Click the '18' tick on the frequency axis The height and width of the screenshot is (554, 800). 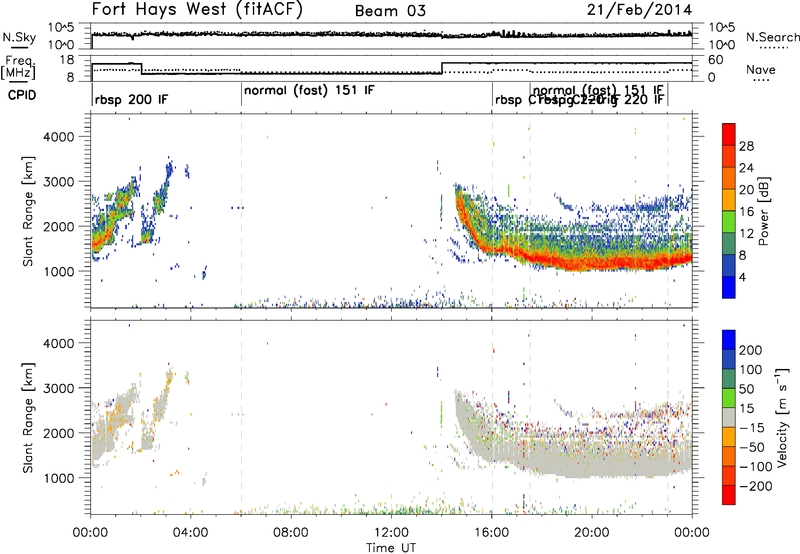click(67, 60)
